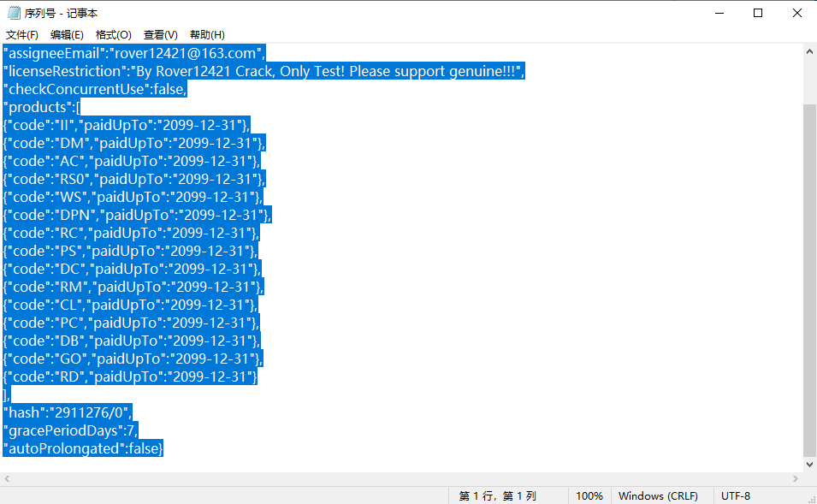This screenshot has width=817, height=504.
Task: Click the "hash":"2911276/0" line
Action: [x=68, y=412]
